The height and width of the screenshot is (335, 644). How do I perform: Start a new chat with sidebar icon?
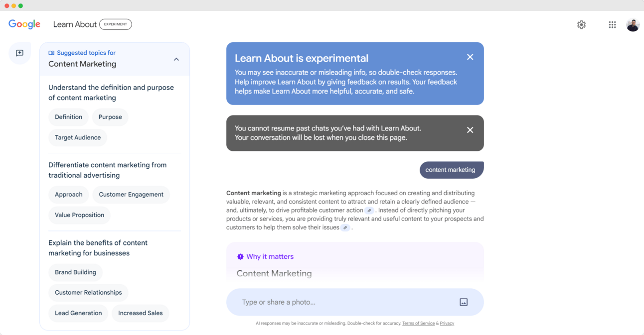pos(20,53)
